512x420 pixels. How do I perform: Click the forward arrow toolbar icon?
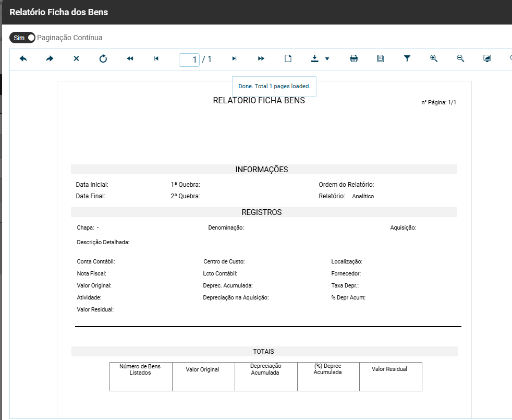point(50,59)
